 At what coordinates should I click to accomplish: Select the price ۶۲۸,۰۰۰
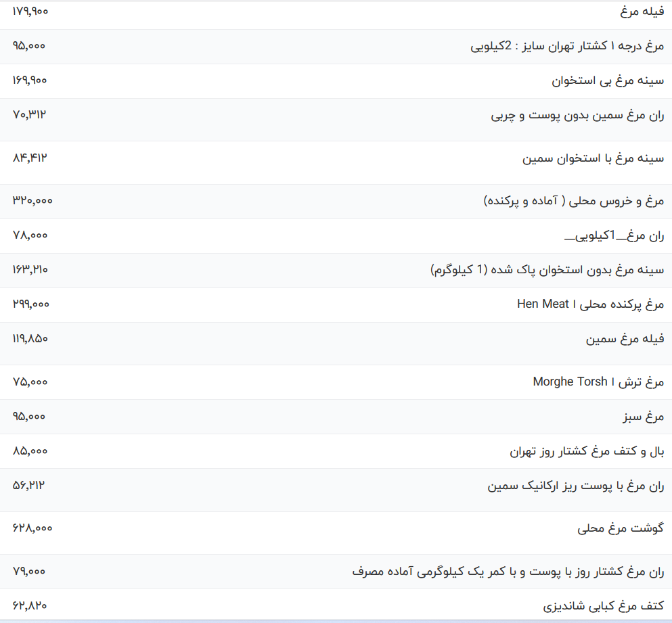(32, 528)
